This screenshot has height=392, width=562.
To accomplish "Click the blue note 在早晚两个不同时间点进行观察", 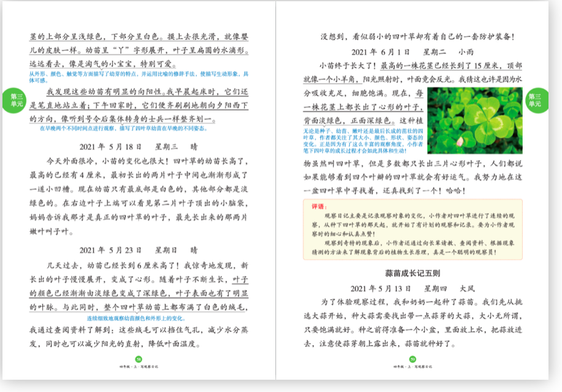I will (x=124, y=128).
